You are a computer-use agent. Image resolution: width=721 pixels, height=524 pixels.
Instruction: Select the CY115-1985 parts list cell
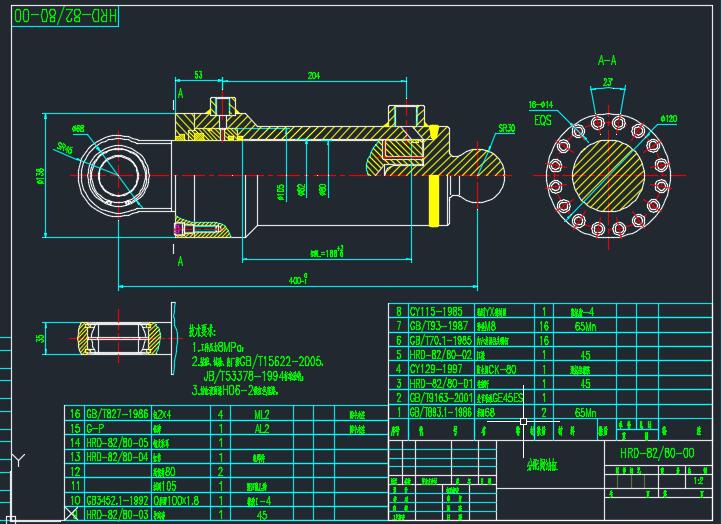[x=436, y=312]
